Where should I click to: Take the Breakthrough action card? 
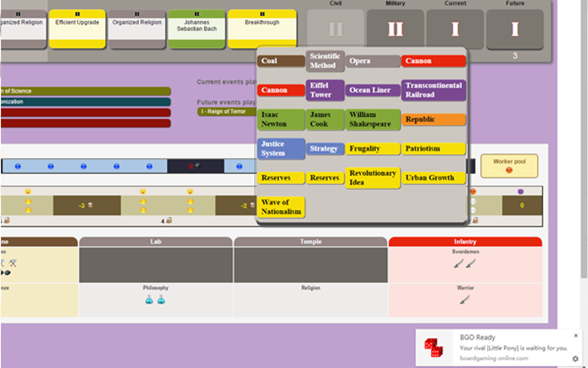(262, 29)
